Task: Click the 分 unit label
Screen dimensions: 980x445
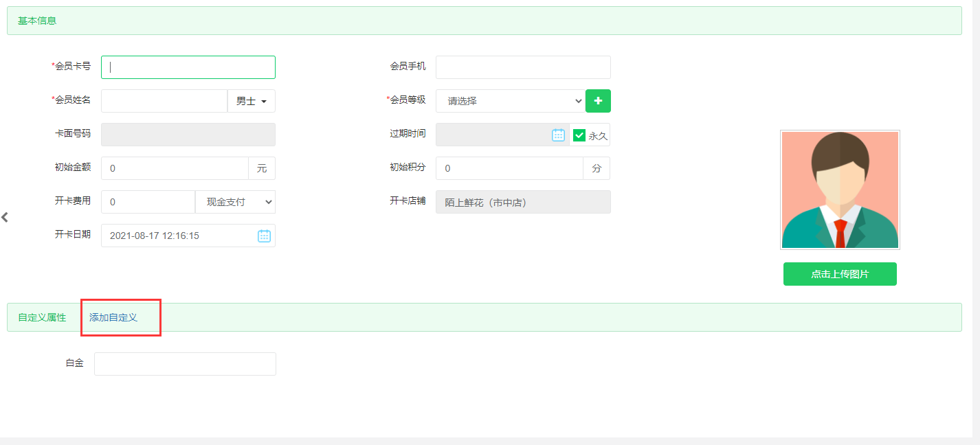Action: [597, 168]
